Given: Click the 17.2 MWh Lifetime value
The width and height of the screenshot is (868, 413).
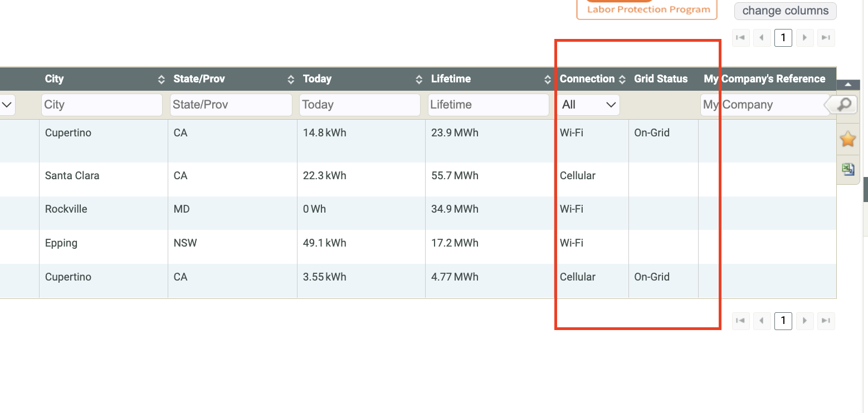Looking at the screenshot, I should 455,243.
